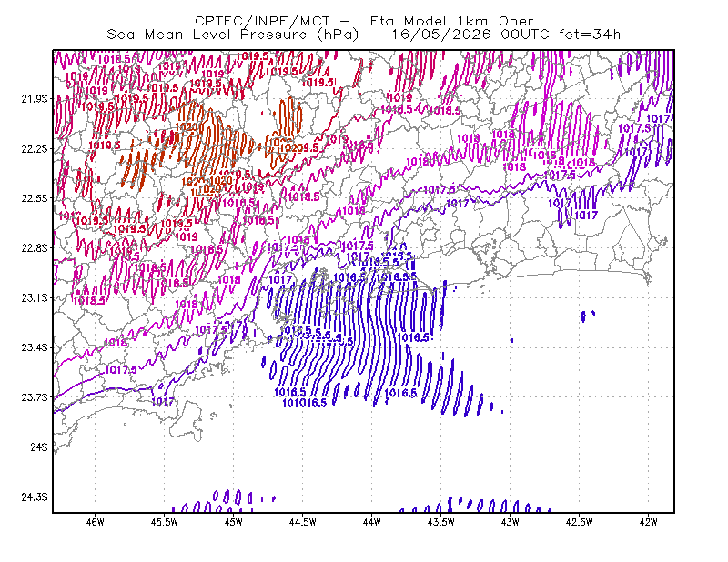Select the 43W longitude axis label
The height and width of the screenshot is (562, 728).
(511, 522)
